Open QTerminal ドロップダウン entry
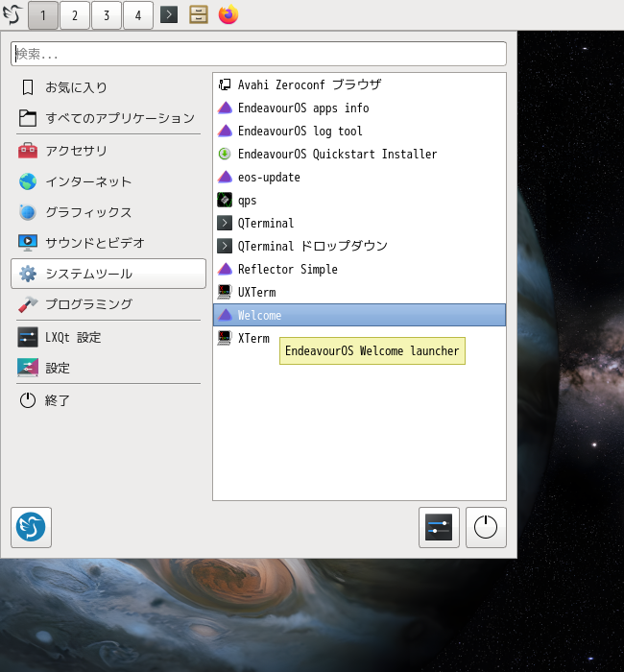624x672 pixels. (x=312, y=247)
